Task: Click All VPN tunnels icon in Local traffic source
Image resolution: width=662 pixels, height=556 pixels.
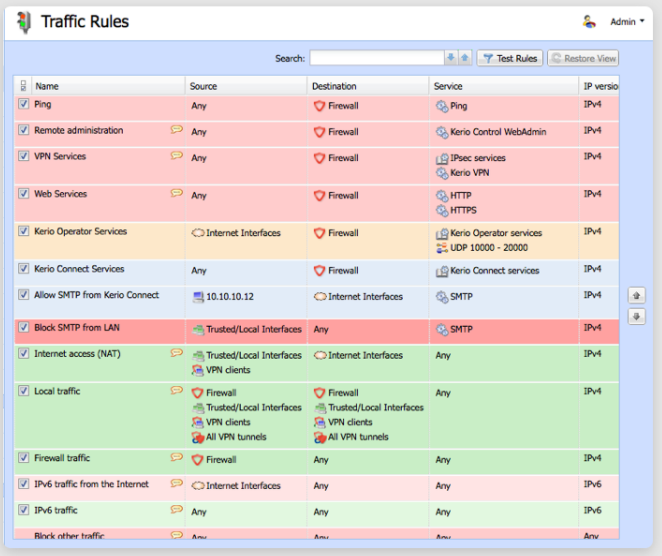Action: 198,437
